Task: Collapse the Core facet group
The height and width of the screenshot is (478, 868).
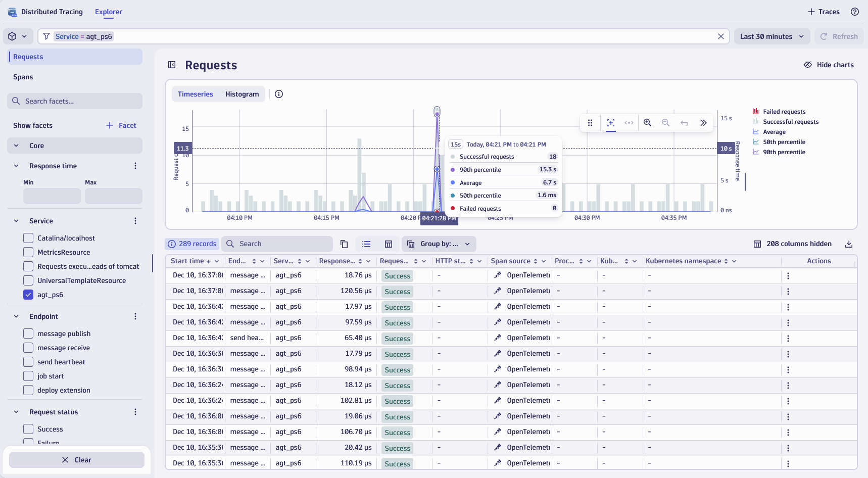Action: (x=16, y=146)
